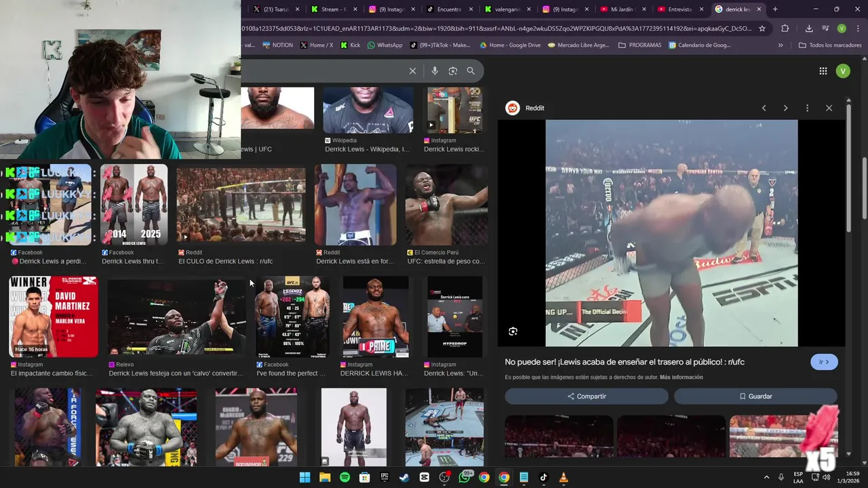Open Chrome extensions puzzle icon

click(785, 28)
